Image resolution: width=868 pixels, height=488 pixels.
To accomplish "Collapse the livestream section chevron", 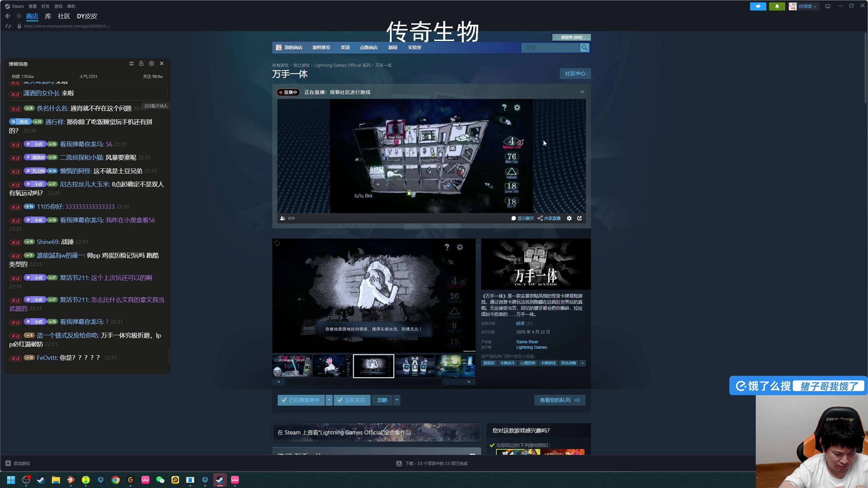I will point(582,92).
